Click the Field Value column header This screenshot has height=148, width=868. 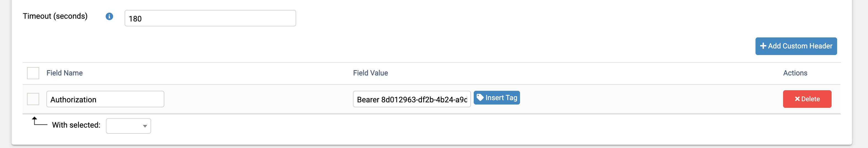click(370, 73)
